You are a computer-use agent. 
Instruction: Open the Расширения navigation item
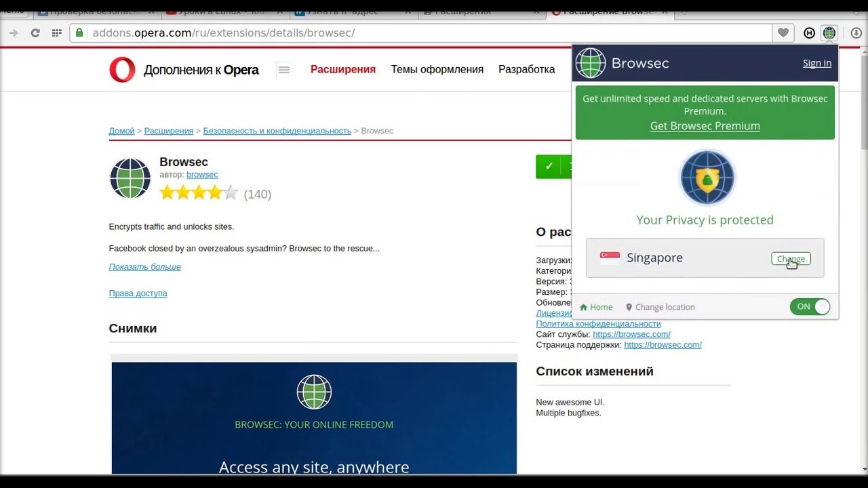pyautogui.click(x=342, y=69)
